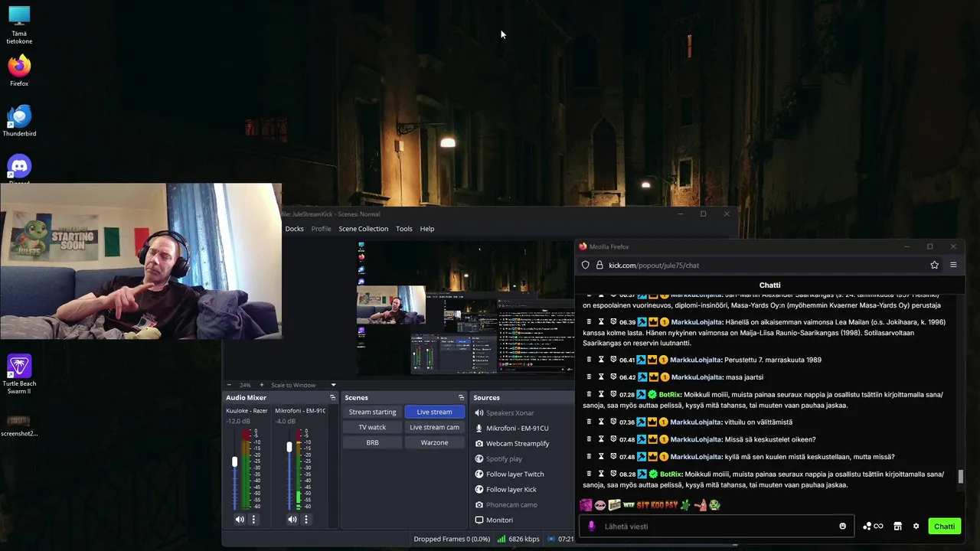Open the Help menu in OBS
980x551 pixels.
click(426, 229)
